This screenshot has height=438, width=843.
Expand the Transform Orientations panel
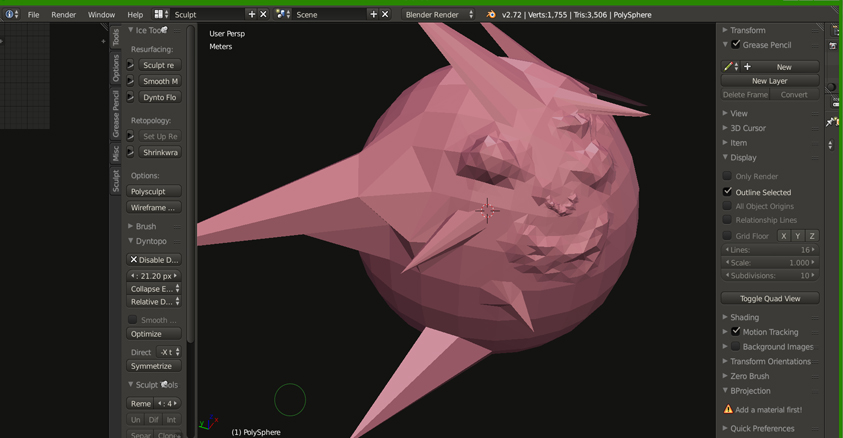tap(725, 361)
